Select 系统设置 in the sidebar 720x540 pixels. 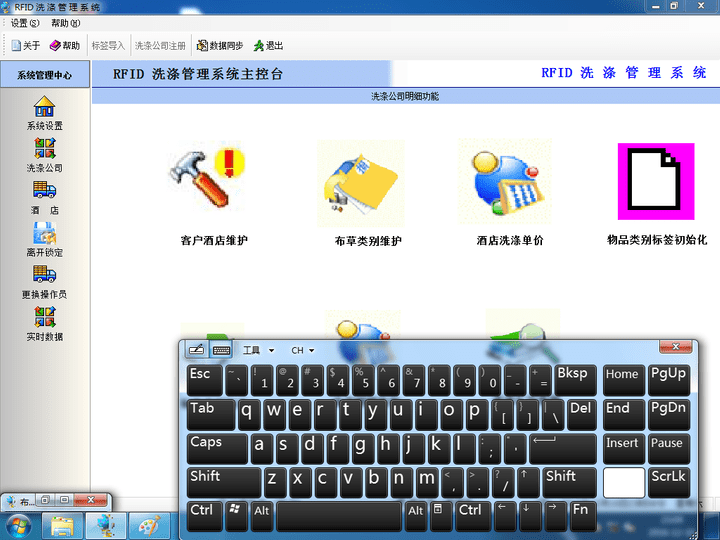[44, 108]
